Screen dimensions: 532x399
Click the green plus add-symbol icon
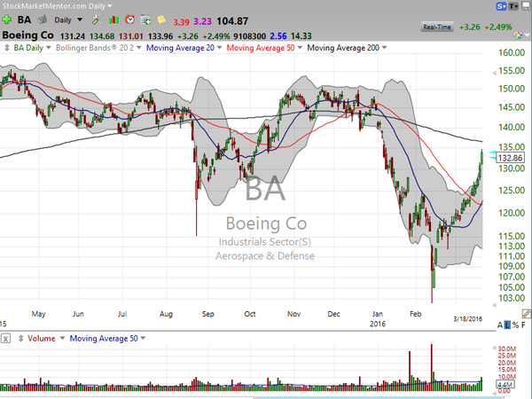coord(6,20)
